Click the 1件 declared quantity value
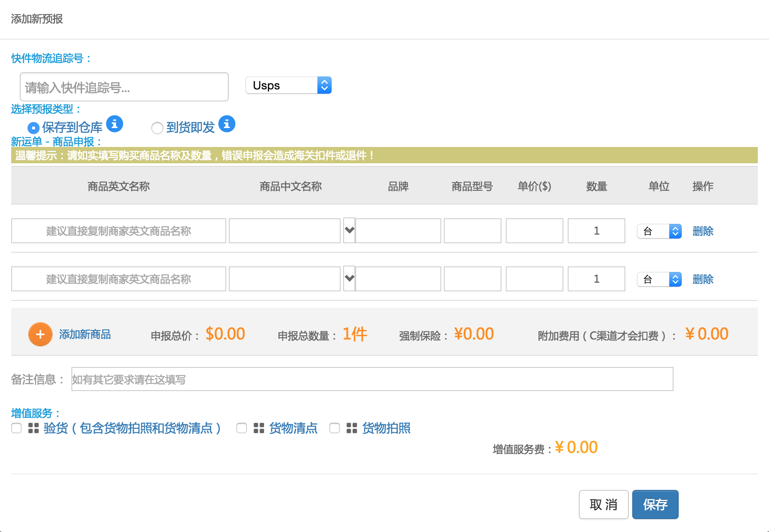 click(355, 334)
